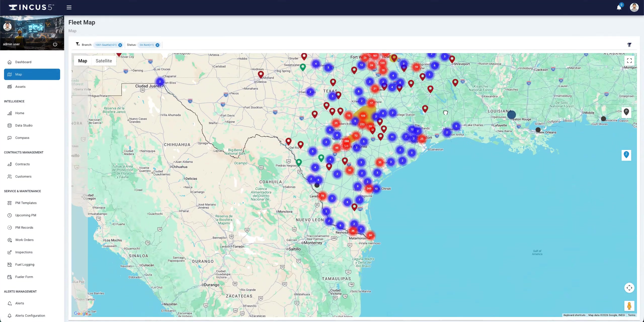This screenshot has width=644, height=322.
Task: Open Assets in the sidebar
Action: (x=32, y=87)
